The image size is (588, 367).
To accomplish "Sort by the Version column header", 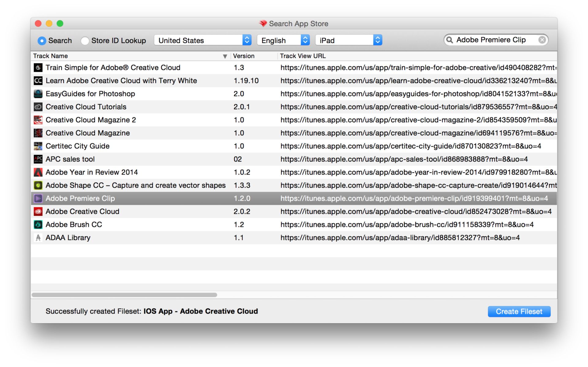I will [x=244, y=56].
